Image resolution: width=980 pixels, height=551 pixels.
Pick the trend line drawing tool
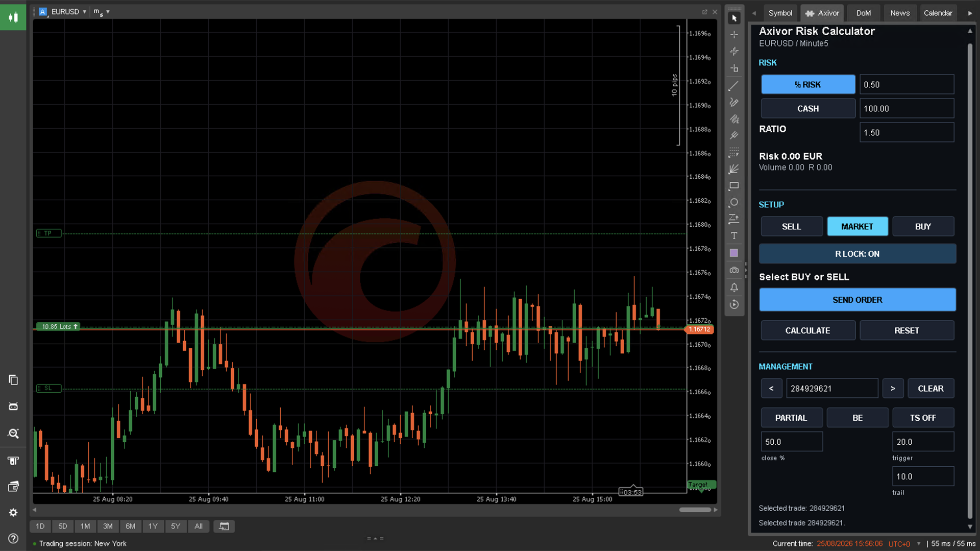[734, 86]
